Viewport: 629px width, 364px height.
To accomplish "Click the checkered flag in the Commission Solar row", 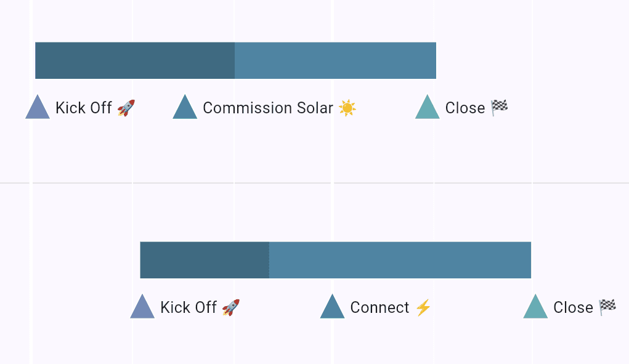I will tap(499, 108).
